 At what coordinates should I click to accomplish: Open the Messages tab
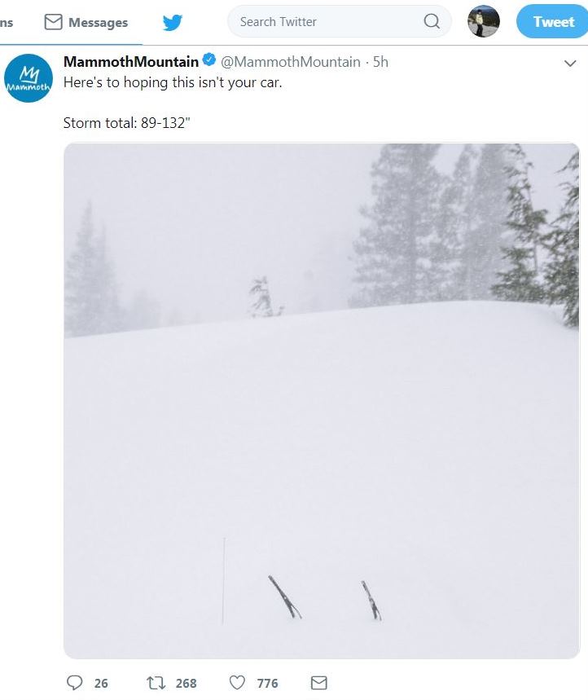[x=87, y=23]
